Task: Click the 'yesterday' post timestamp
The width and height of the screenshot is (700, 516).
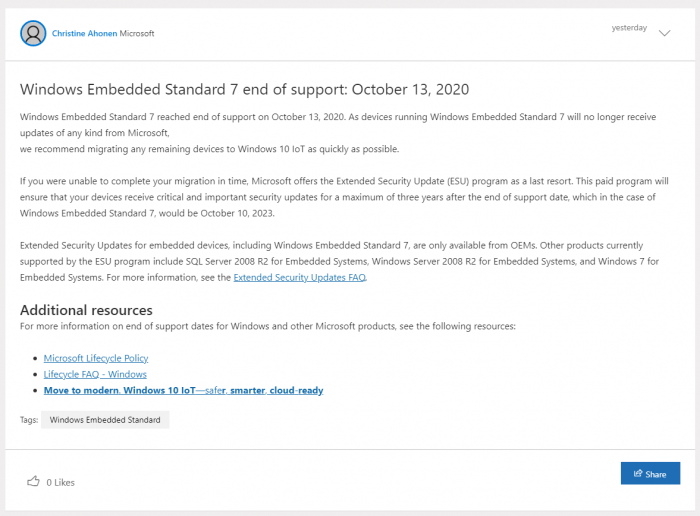Action: pos(629,28)
